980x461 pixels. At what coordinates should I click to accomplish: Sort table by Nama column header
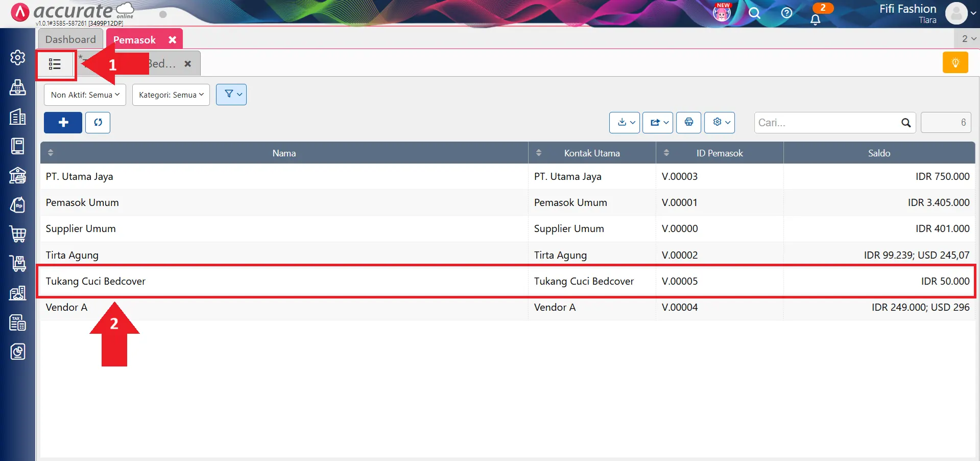(284, 153)
